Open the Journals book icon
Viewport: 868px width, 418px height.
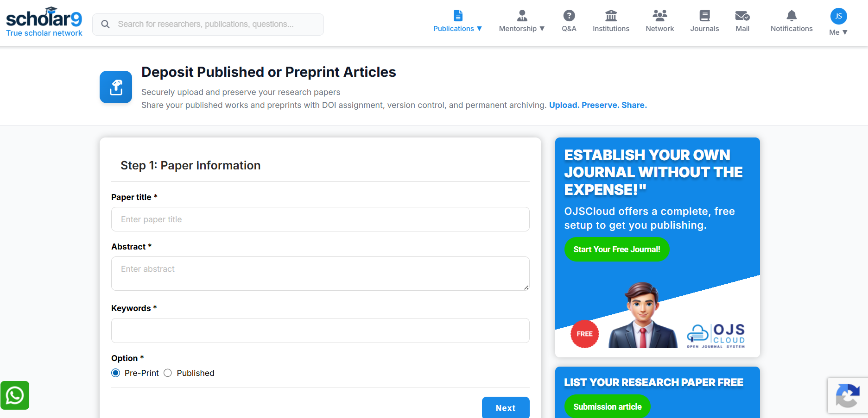coord(704,16)
